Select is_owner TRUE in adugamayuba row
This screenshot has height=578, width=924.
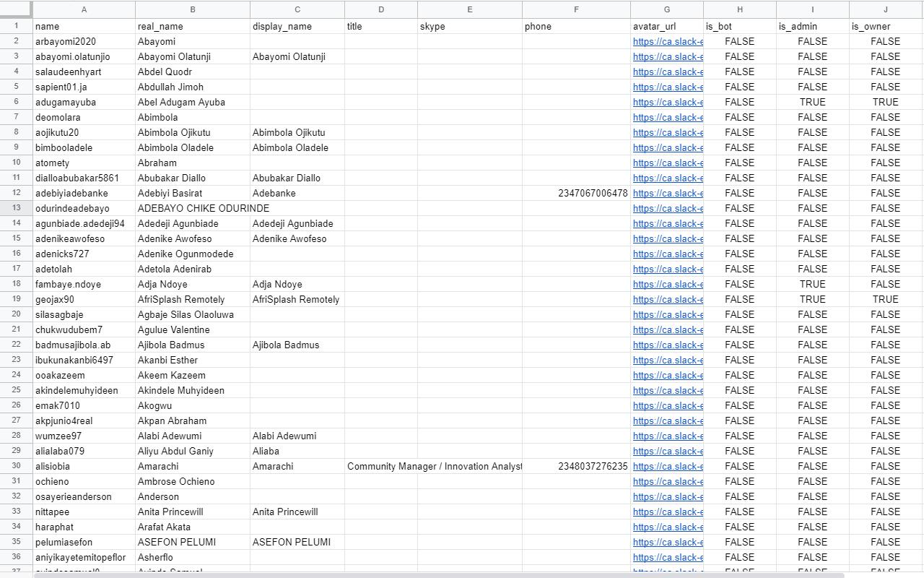[886, 102]
